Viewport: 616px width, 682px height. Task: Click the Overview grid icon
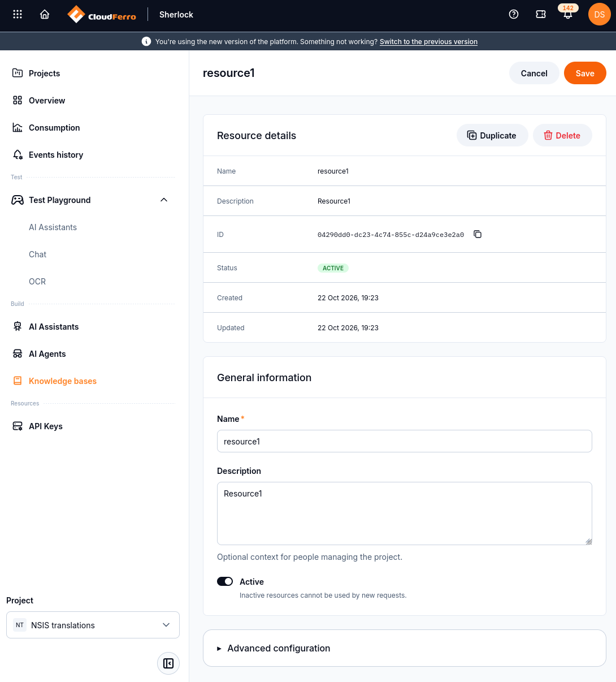click(x=18, y=100)
